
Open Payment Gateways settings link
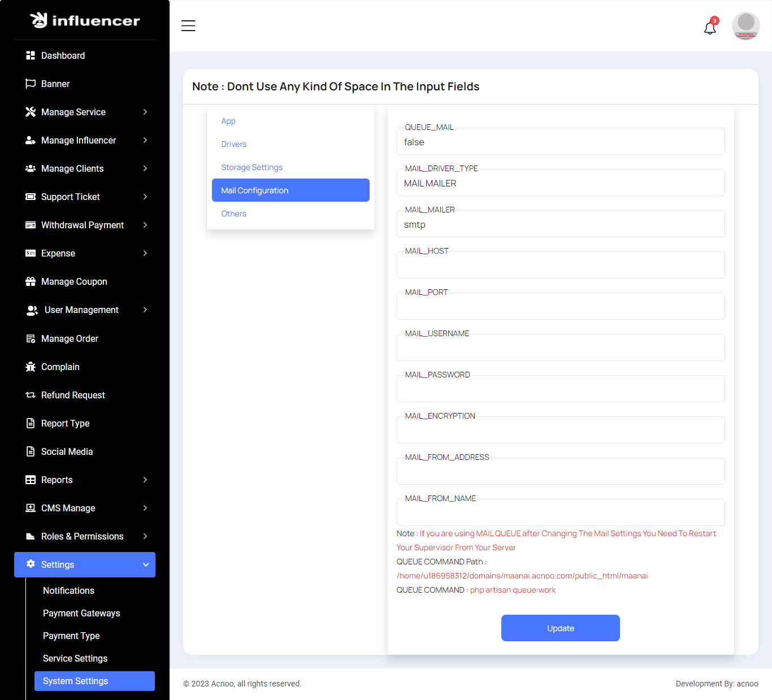click(x=81, y=613)
